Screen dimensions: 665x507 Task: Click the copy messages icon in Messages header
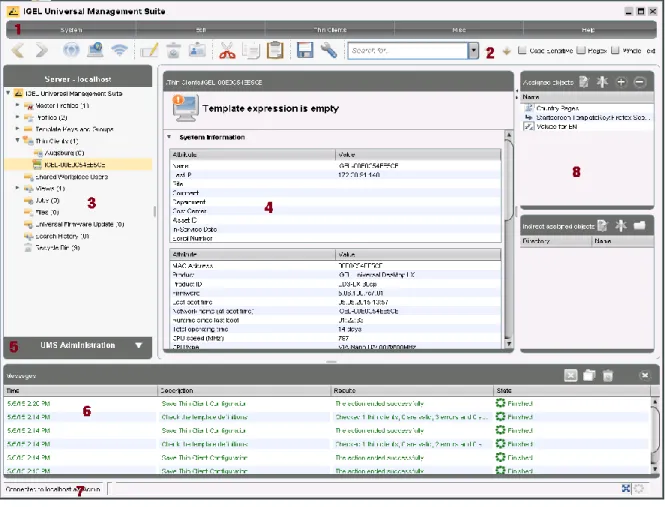click(589, 375)
